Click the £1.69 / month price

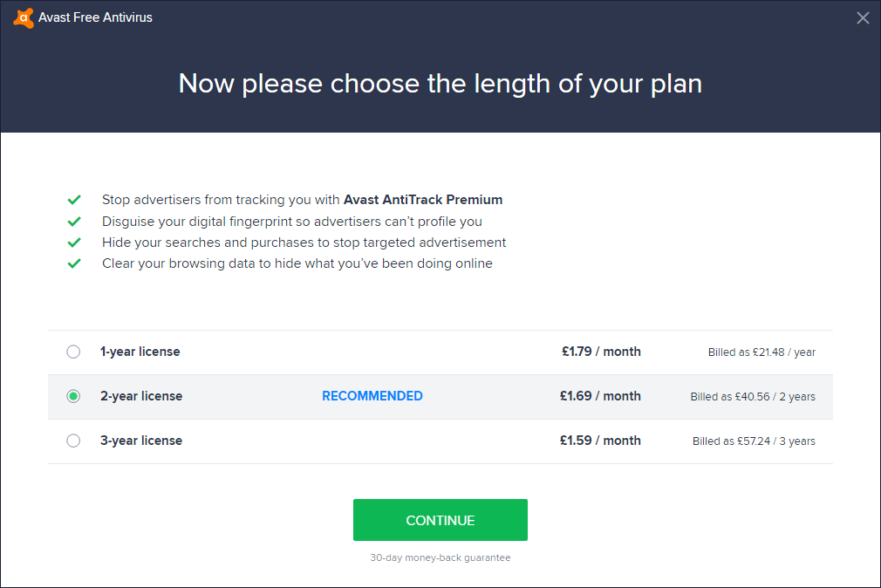point(600,396)
